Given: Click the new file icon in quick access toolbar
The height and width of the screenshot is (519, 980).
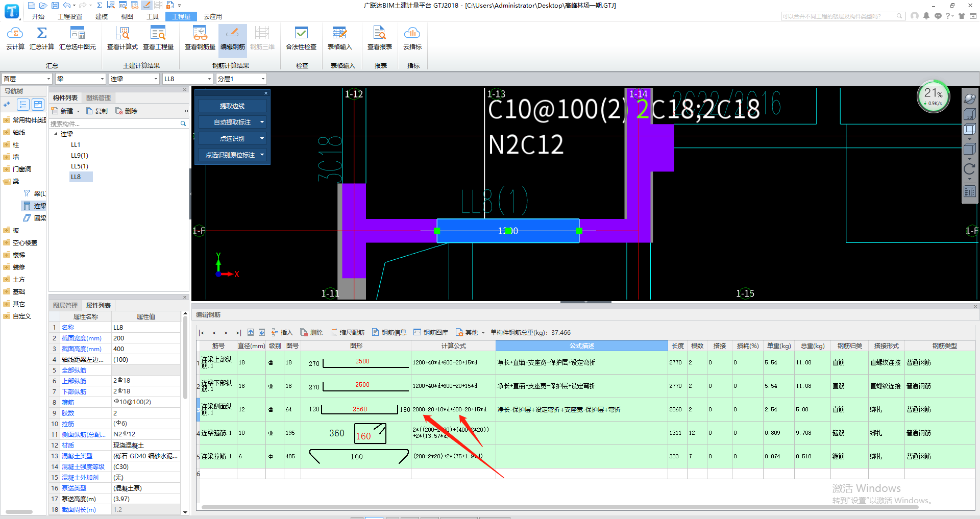Looking at the screenshot, I should click(x=32, y=5).
